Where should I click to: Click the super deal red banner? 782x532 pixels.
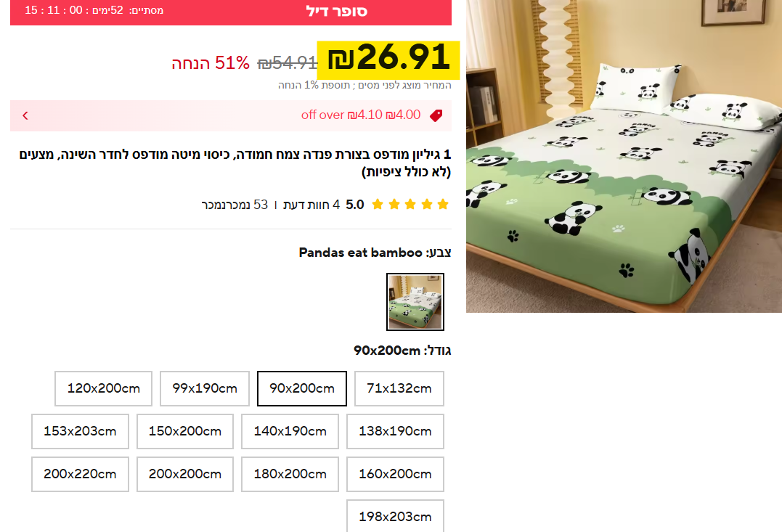pos(231,12)
